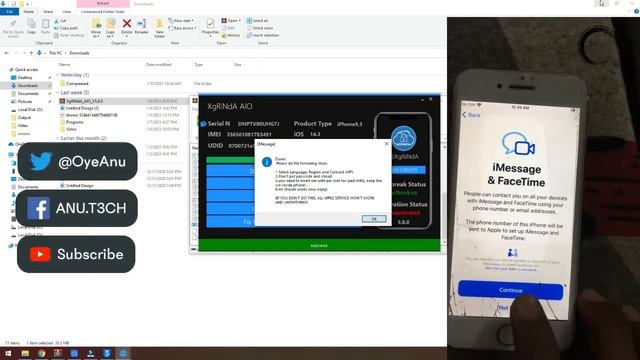Click History in the Open group

point(231,36)
